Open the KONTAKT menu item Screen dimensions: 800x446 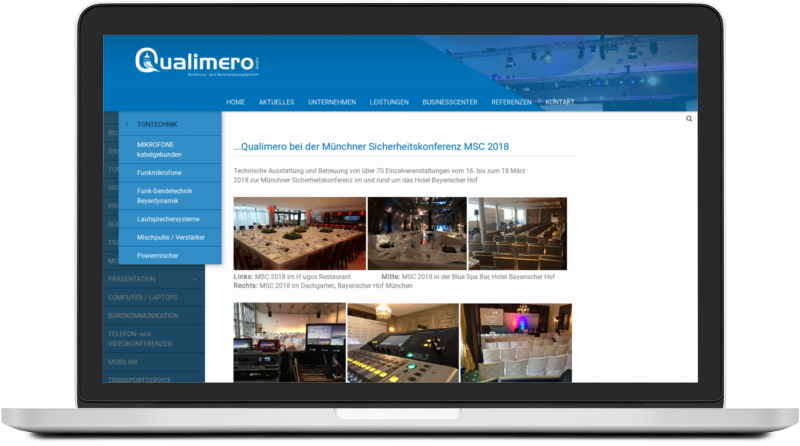560,102
